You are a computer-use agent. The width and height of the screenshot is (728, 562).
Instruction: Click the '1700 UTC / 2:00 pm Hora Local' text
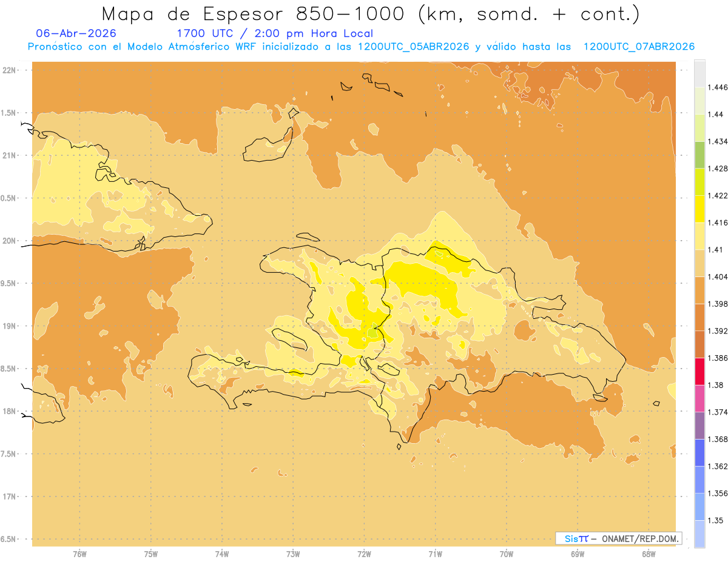pyautogui.click(x=274, y=33)
